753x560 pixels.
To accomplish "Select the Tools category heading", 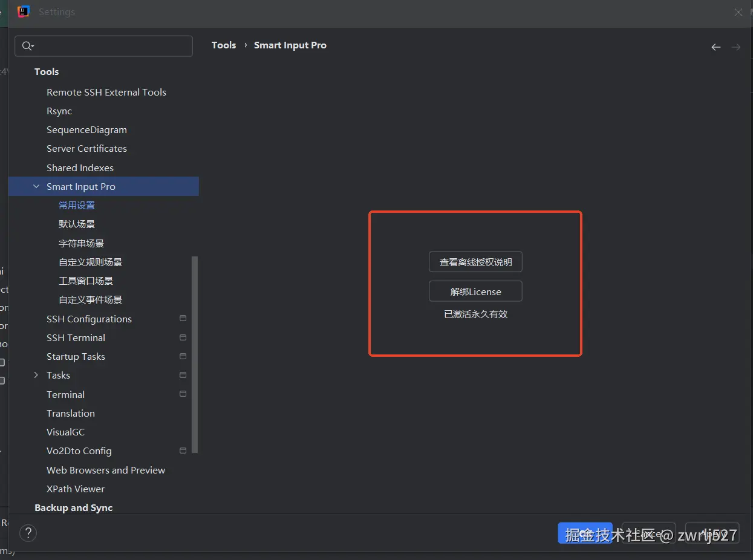I will pos(47,71).
